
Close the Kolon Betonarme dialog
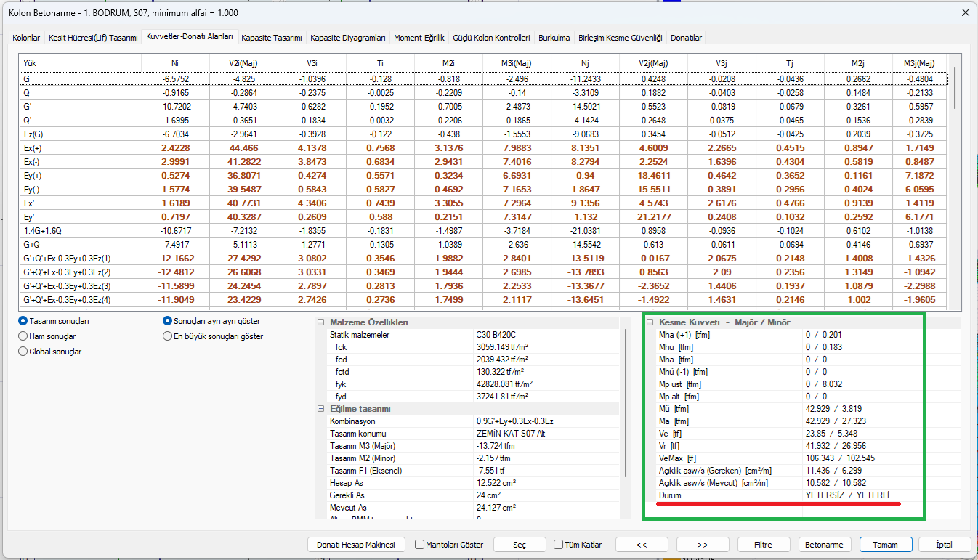tap(966, 12)
